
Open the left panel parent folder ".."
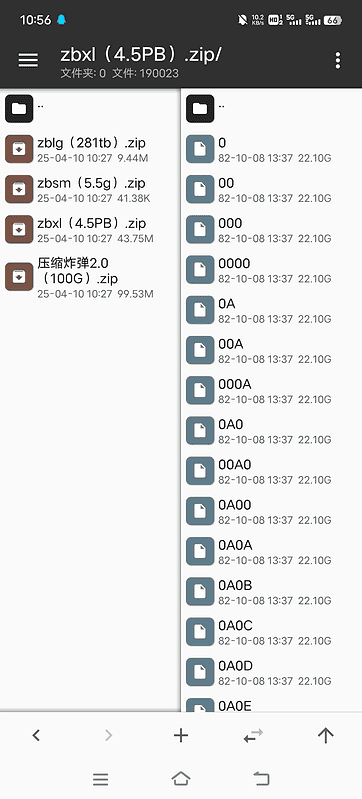point(90,108)
